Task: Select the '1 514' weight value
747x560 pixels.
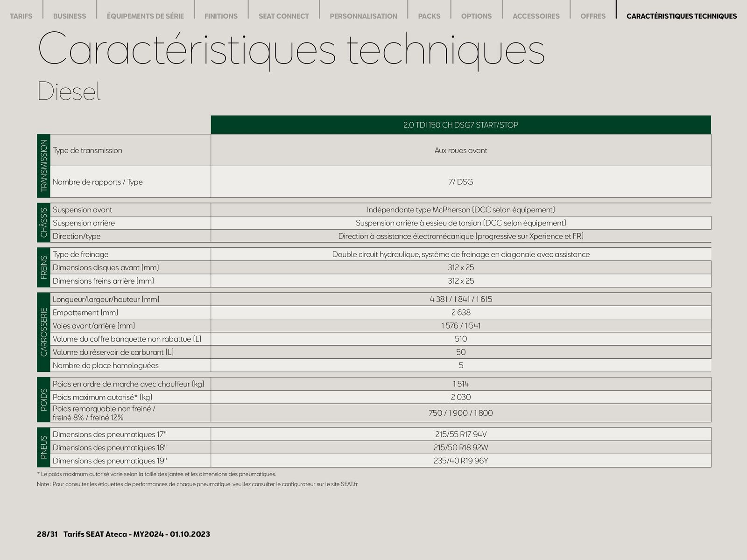Action: click(461, 384)
